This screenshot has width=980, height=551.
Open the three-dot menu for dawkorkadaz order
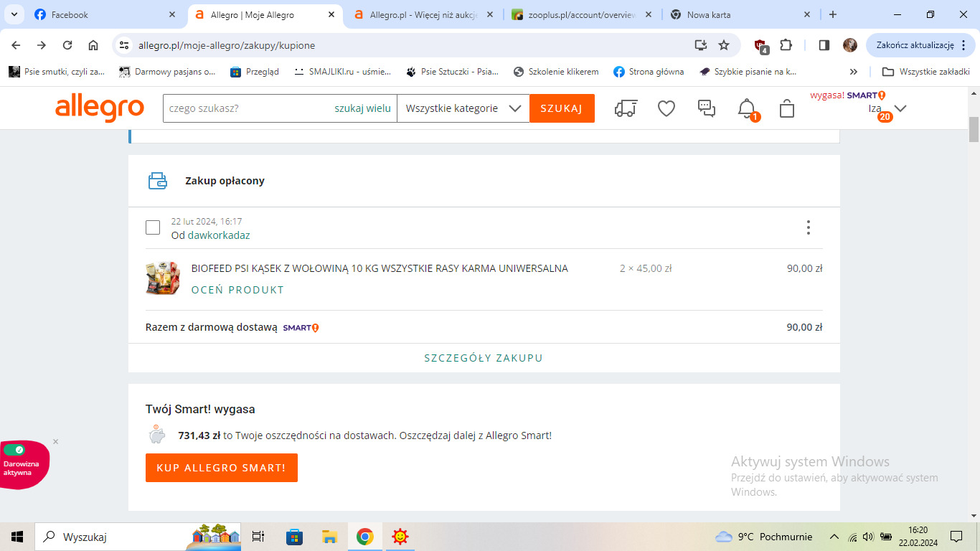click(809, 227)
